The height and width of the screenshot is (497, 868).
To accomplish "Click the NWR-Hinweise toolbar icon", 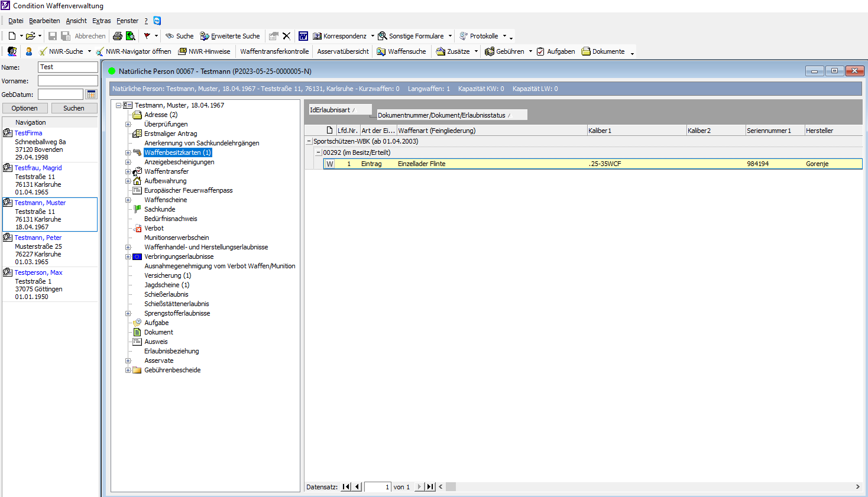I will (183, 51).
